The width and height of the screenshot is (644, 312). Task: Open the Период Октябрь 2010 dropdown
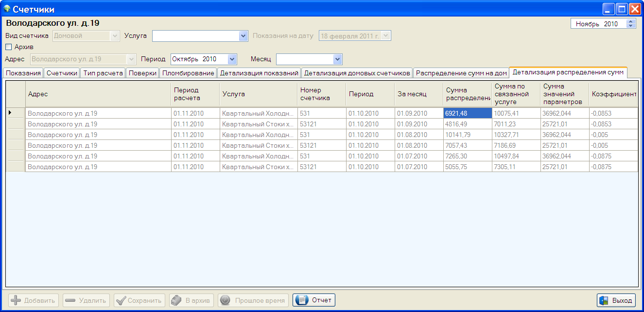pos(232,59)
